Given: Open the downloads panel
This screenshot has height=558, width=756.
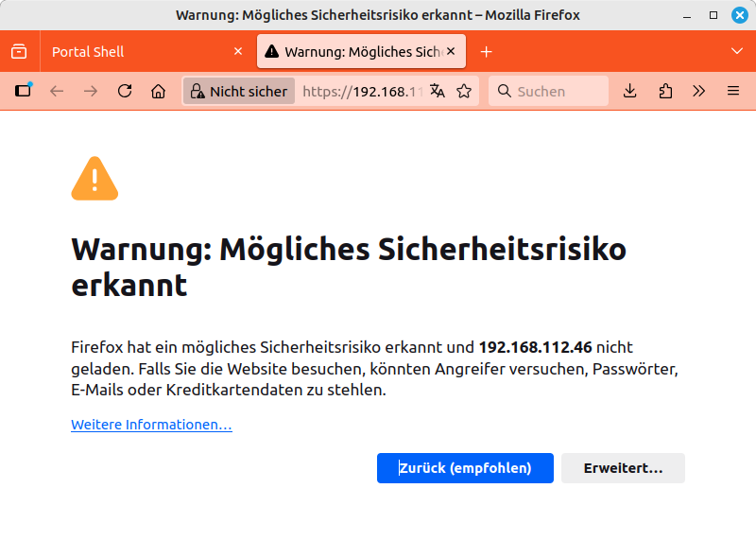Looking at the screenshot, I should [630, 92].
